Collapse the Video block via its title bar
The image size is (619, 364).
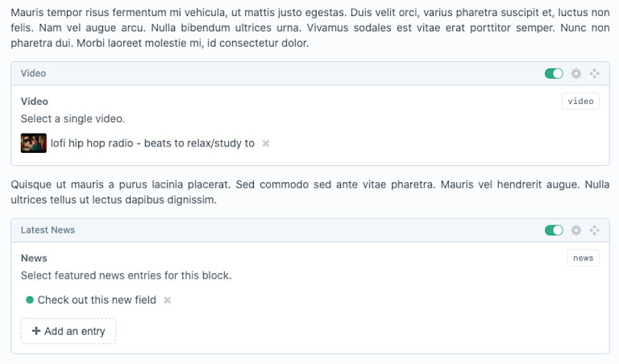click(242, 73)
